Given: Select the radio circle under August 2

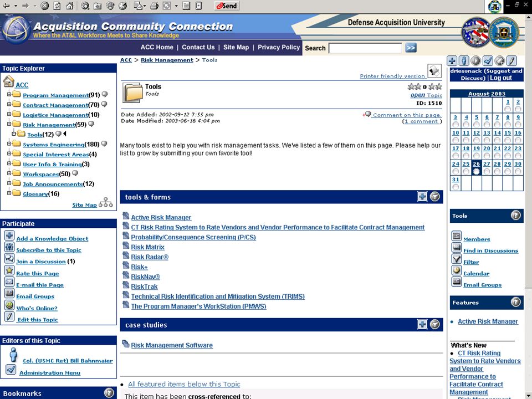Looking at the screenshot, I should pyautogui.click(x=518, y=109).
